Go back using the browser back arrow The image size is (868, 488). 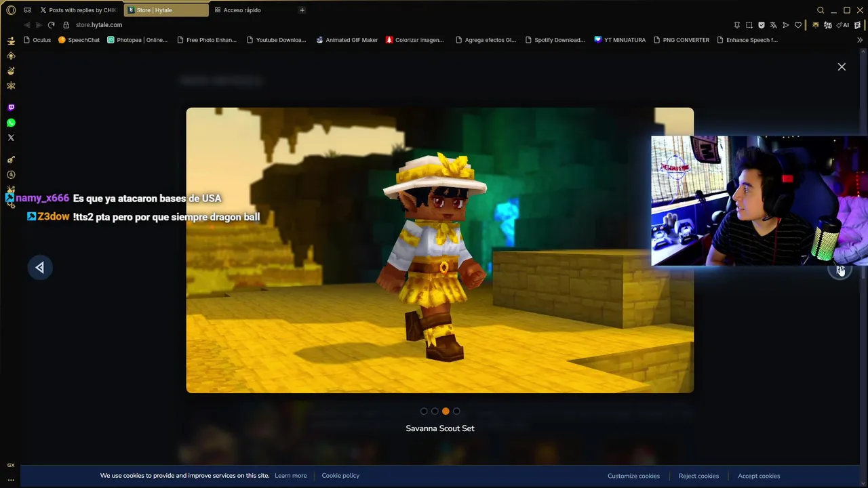click(x=26, y=25)
